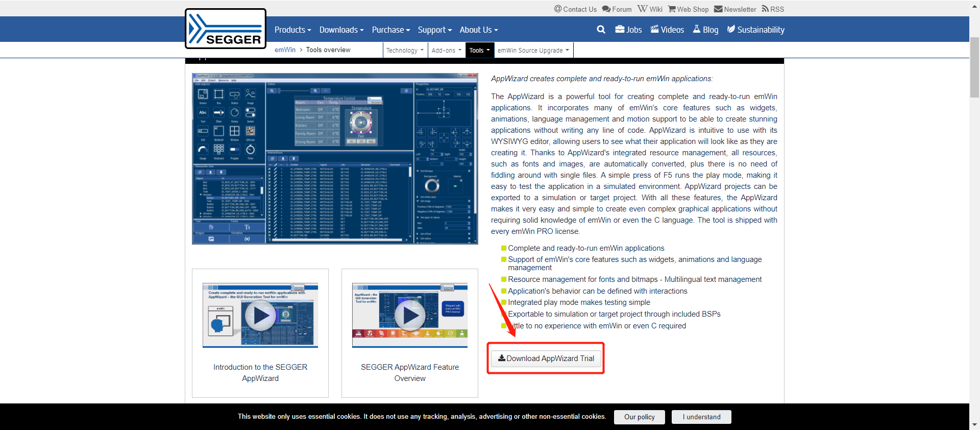Go to the Web Shop

[688, 9]
